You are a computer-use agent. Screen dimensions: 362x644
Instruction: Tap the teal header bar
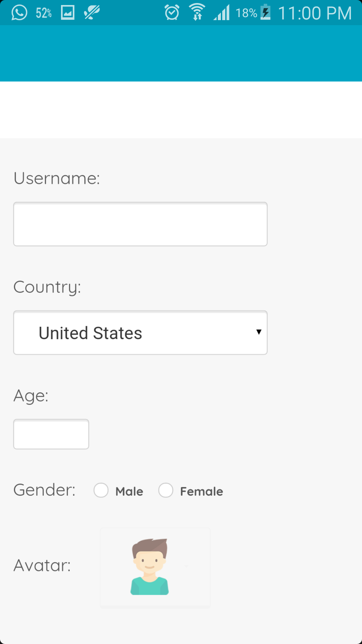181,54
